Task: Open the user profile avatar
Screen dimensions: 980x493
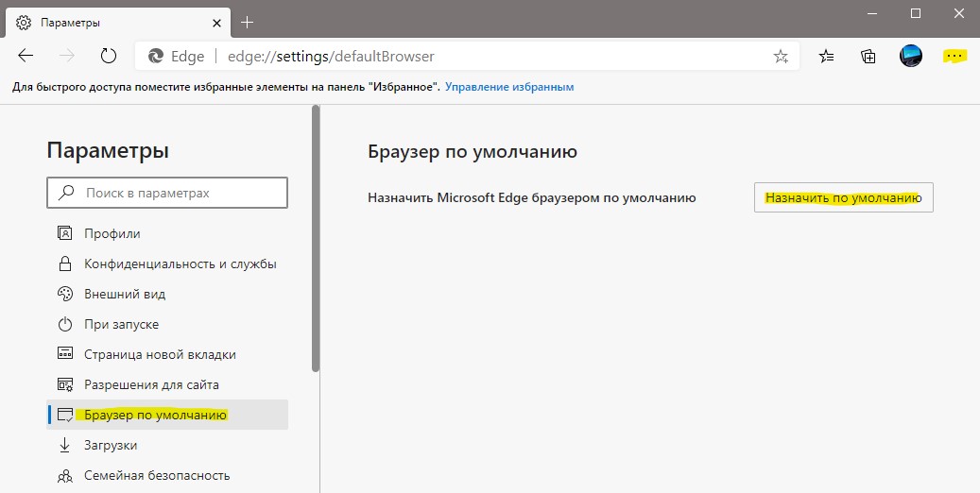Action: (x=911, y=57)
